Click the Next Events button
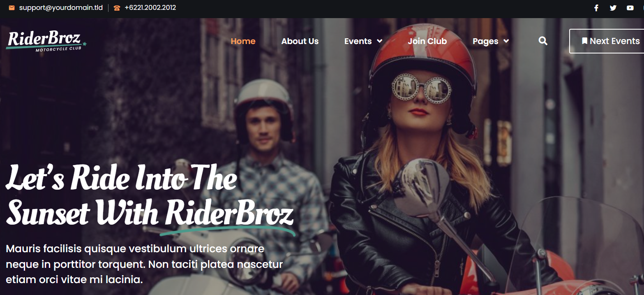Viewport: 644px width, 295px height. (x=607, y=41)
